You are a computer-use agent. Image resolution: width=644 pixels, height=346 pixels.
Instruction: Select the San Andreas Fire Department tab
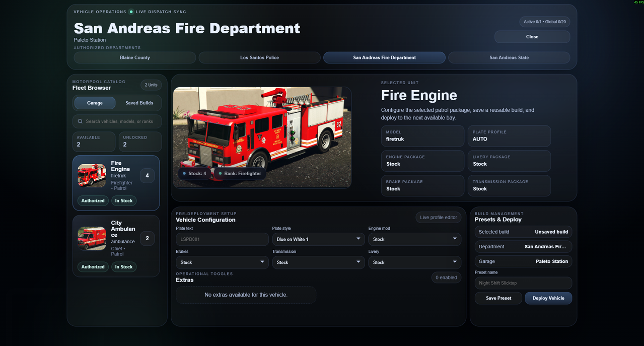pyautogui.click(x=384, y=57)
